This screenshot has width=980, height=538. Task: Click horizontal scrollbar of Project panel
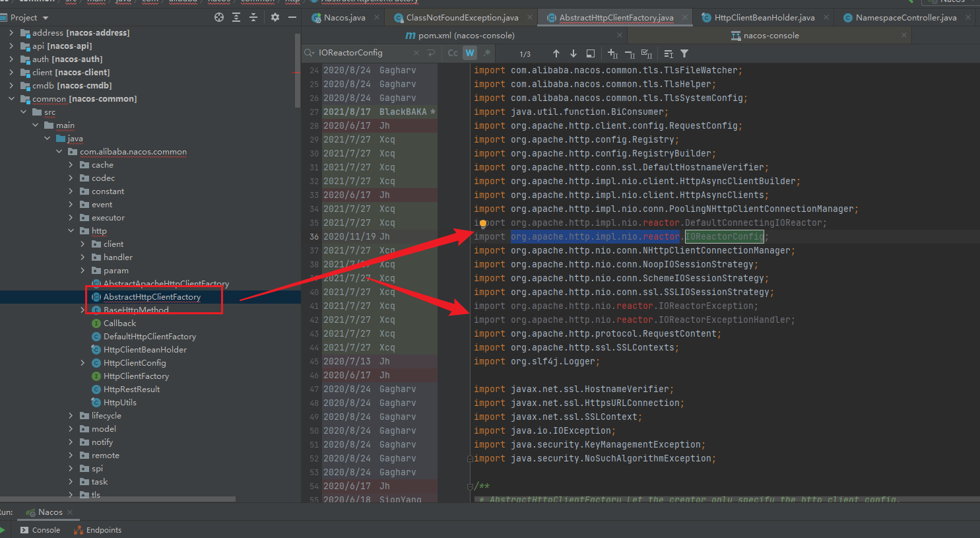pos(117,499)
